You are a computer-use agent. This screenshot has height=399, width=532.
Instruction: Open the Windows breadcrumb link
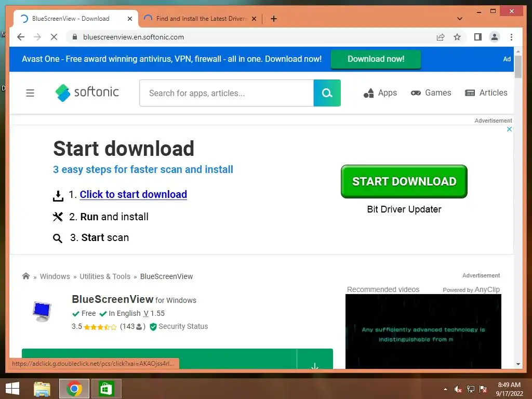pyautogui.click(x=55, y=276)
